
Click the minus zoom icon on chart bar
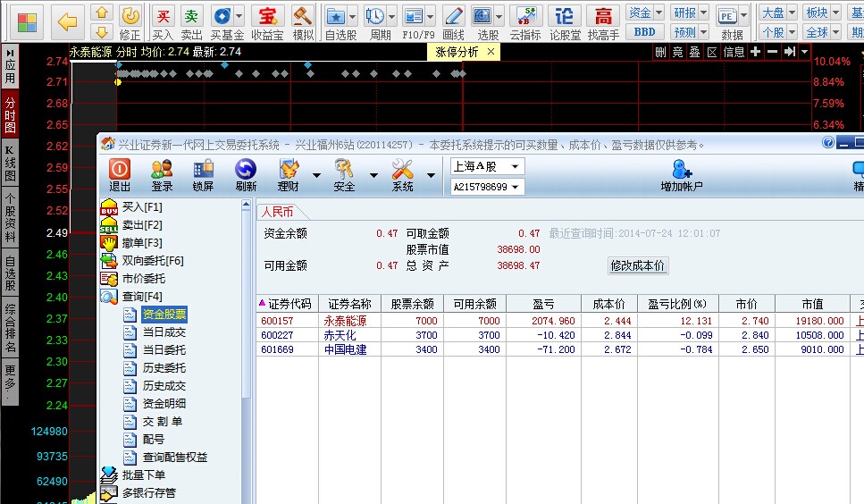pyautogui.click(x=773, y=52)
